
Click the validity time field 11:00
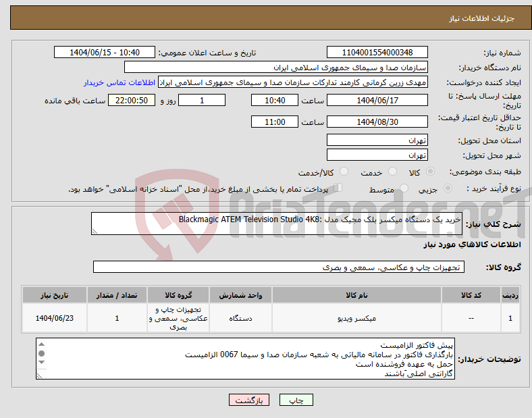click(x=275, y=122)
